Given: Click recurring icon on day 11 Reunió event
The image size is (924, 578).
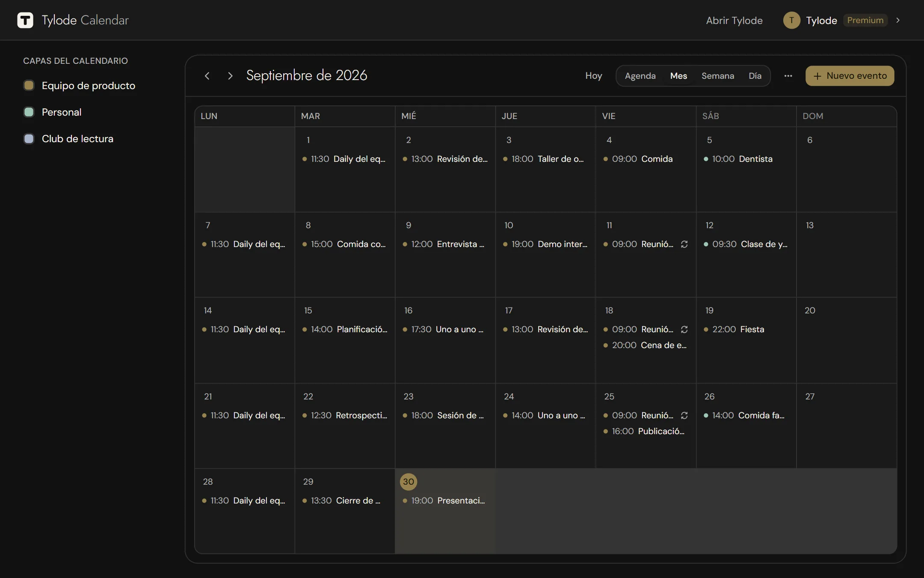Looking at the screenshot, I should coord(684,244).
